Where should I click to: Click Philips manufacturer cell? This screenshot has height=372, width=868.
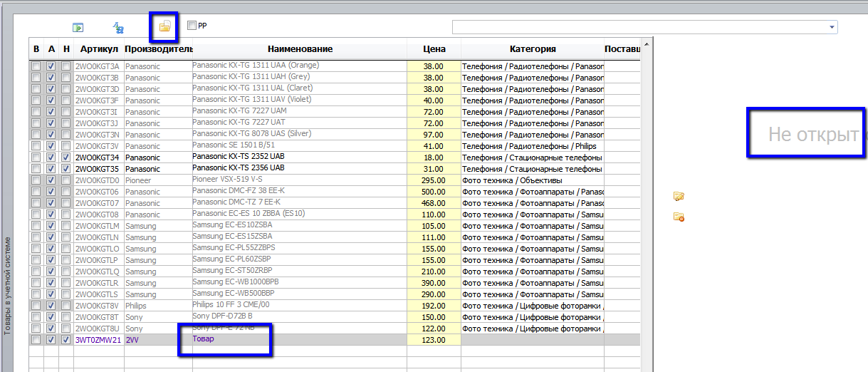tap(158, 306)
